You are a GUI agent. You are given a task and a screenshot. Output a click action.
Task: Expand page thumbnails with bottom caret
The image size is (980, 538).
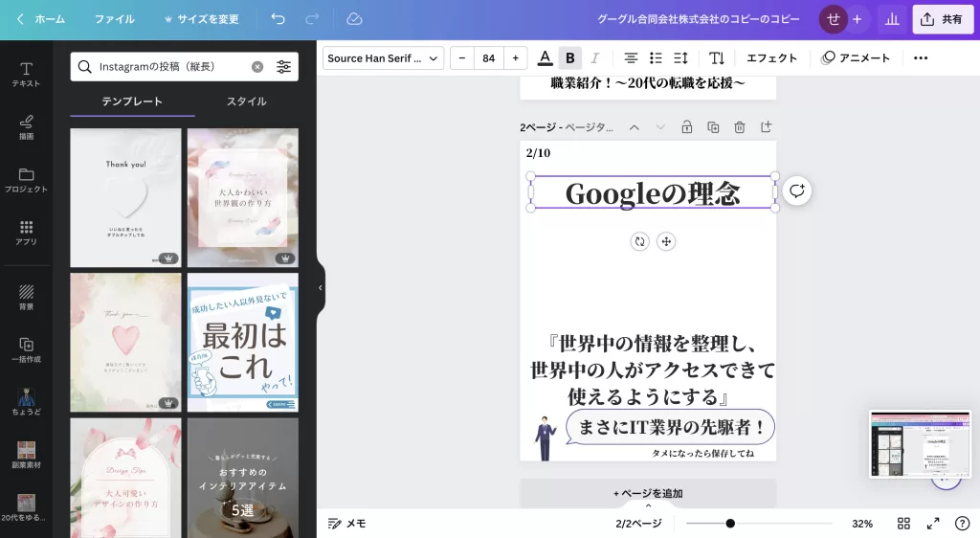[648, 505]
